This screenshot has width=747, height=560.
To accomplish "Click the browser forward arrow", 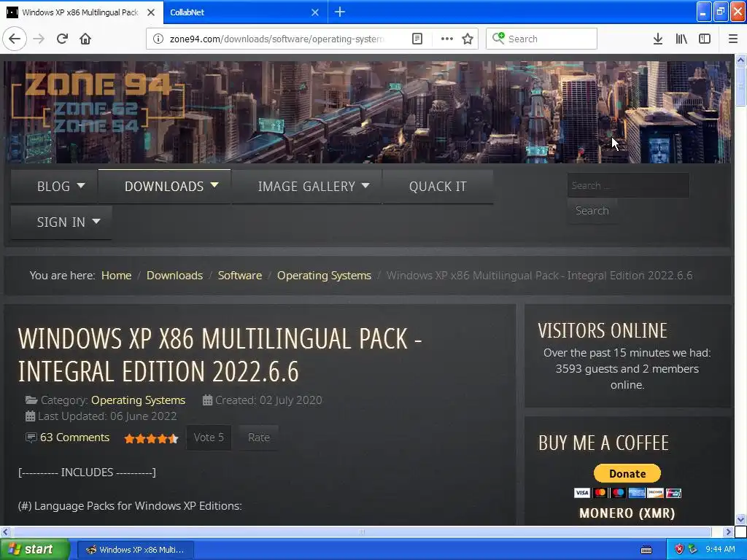I will point(39,39).
